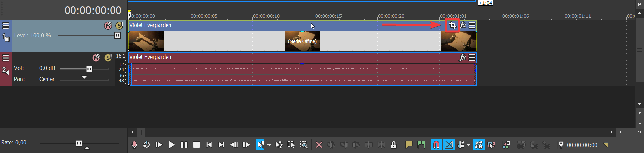This screenshot has width=644, height=153.
Task: Click the yellow triangle beside the toolbar timecode
Action: [606, 145]
